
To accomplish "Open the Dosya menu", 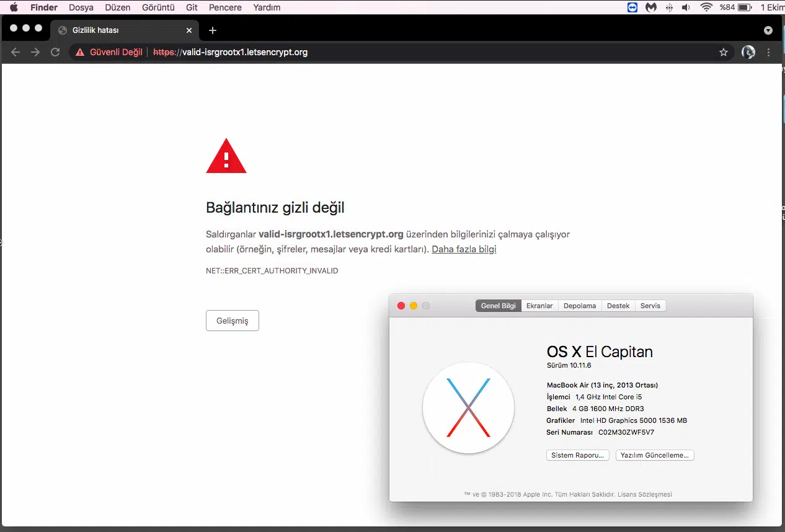I will pyautogui.click(x=81, y=7).
